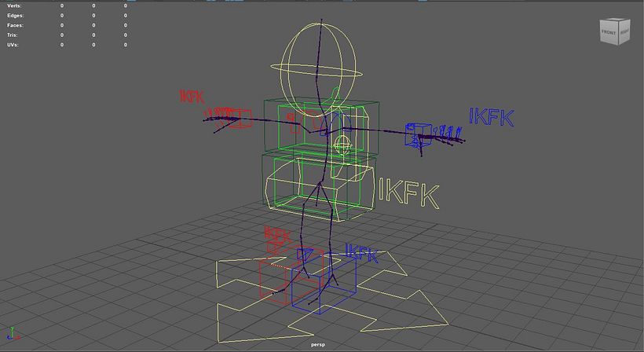Image resolution: width=644 pixels, height=352 pixels.
Task: Select the red IKFK switch near the arm
Action: tap(192, 97)
